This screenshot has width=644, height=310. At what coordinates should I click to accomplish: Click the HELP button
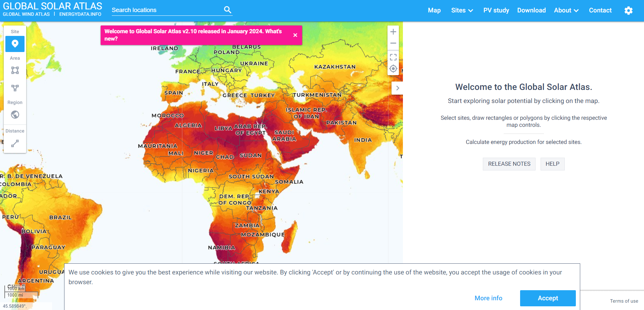552,164
